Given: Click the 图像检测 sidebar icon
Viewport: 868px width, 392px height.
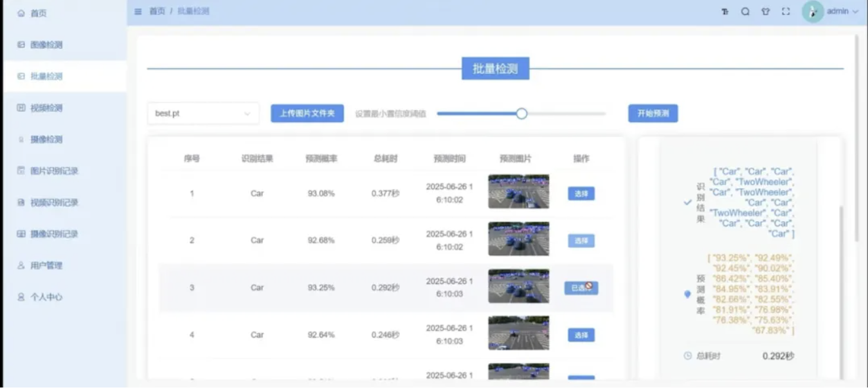Looking at the screenshot, I should coord(21,44).
